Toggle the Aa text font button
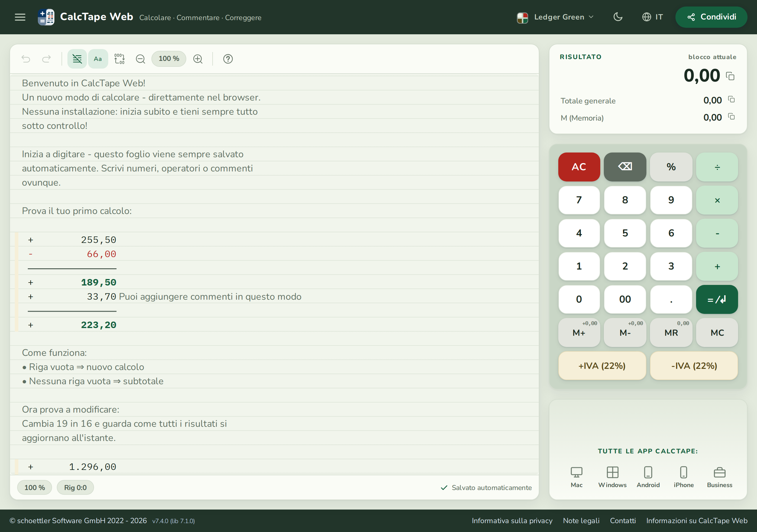Viewport: 757px width, 532px height. (98, 59)
